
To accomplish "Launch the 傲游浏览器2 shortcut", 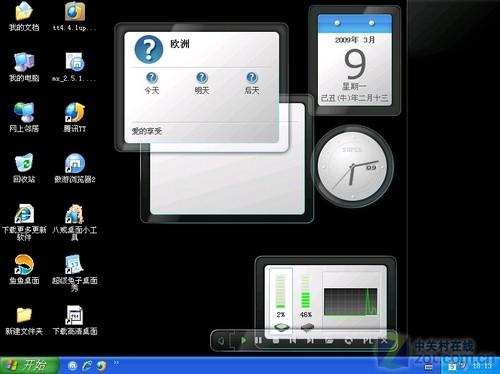I will (75, 168).
